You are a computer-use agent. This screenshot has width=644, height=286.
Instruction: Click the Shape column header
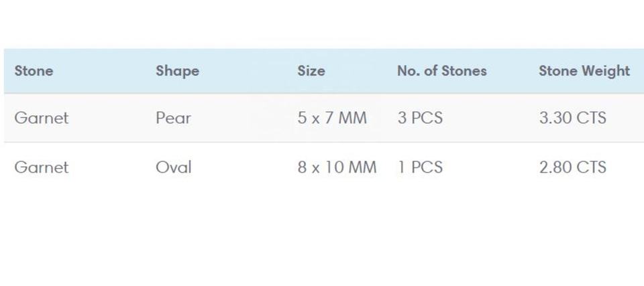coord(177,70)
